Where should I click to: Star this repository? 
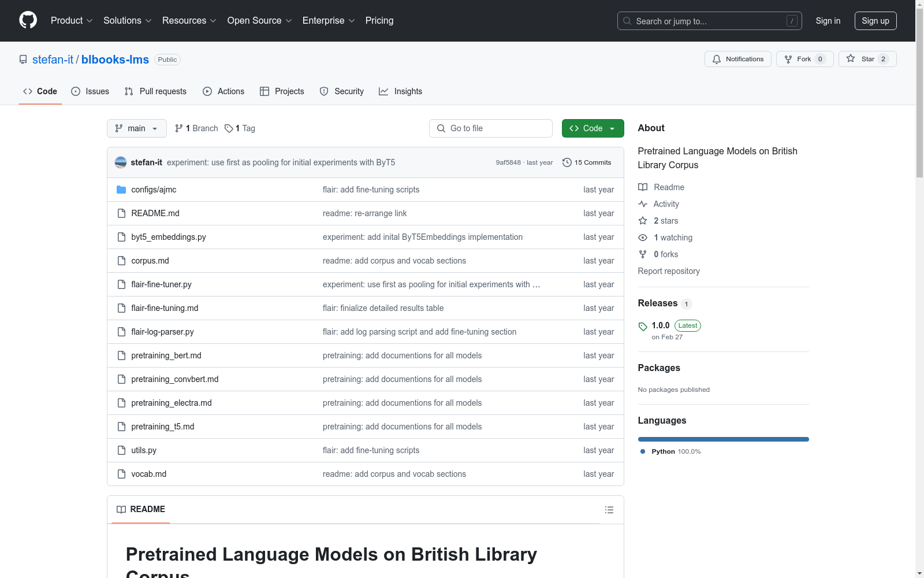(867, 59)
